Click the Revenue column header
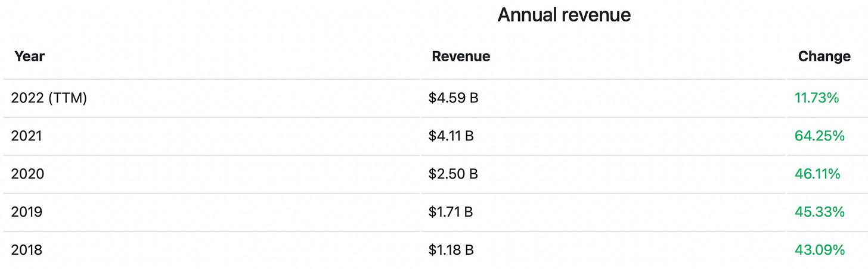The width and height of the screenshot is (868, 269). 461,57
